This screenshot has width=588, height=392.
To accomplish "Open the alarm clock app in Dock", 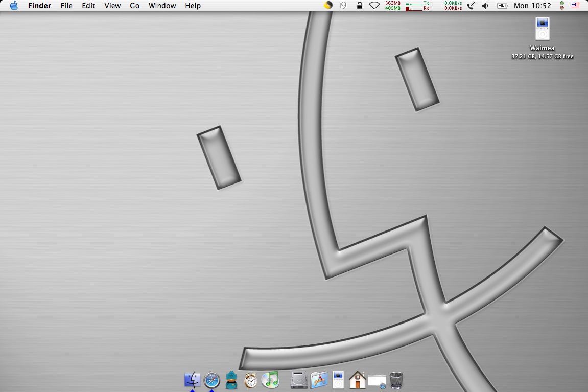I will point(251,380).
